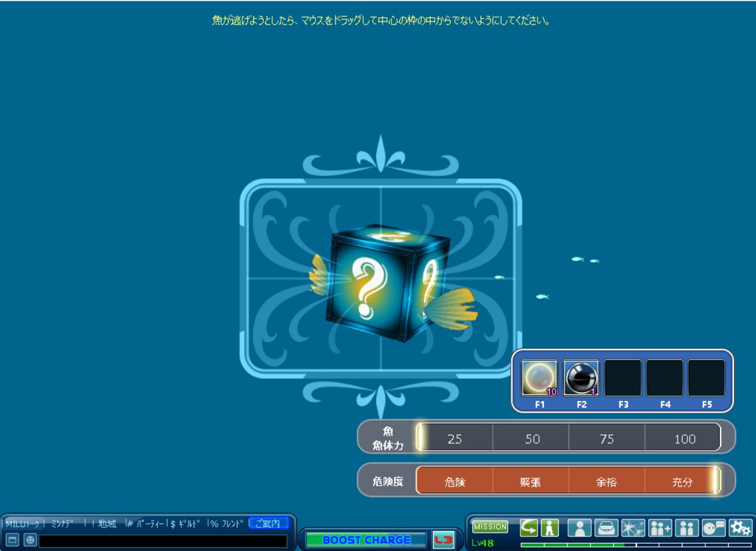Open the settings gears icon
The width and height of the screenshot is (756, 551).
(740, 527)
